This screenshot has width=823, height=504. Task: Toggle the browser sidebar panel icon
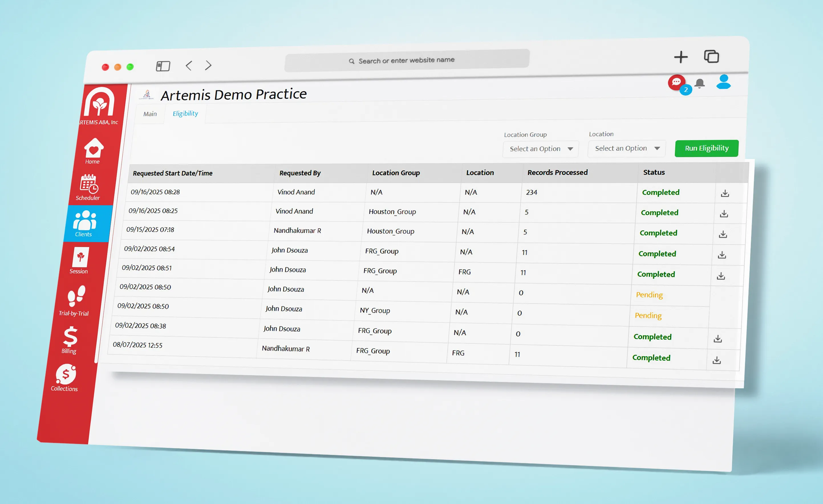click(163, 66)
